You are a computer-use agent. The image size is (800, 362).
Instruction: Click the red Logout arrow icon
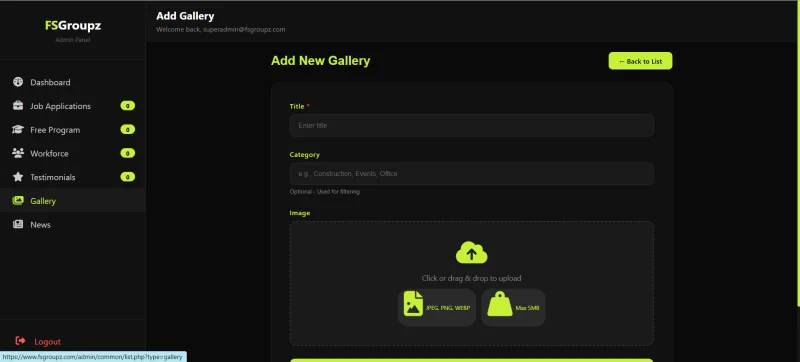(20, 341)
